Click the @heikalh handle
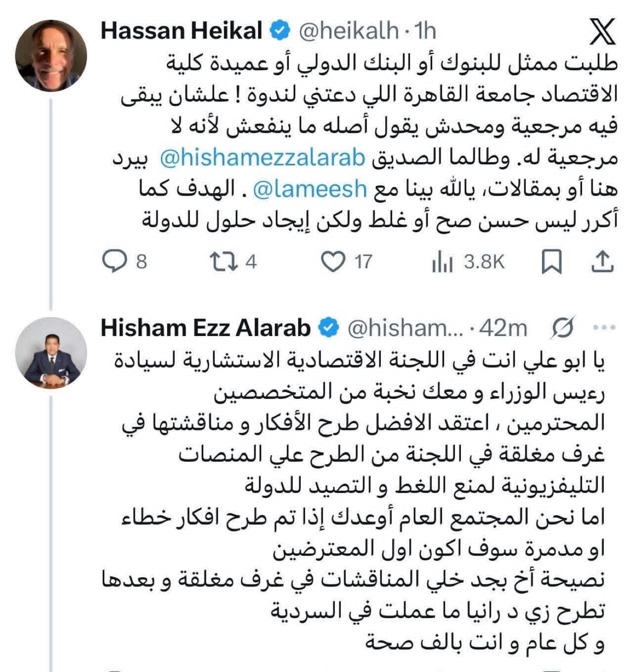 [x=349, y=31]
